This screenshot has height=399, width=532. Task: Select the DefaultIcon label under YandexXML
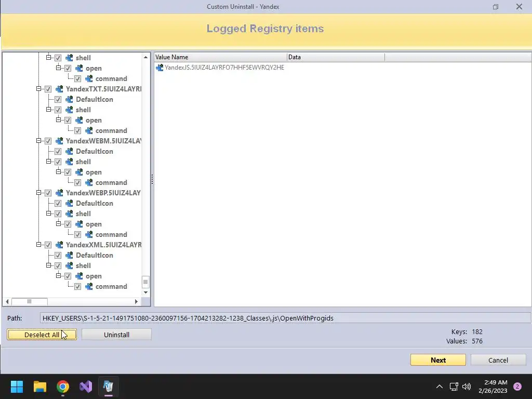pyautogui.click(x=95, y=255)
